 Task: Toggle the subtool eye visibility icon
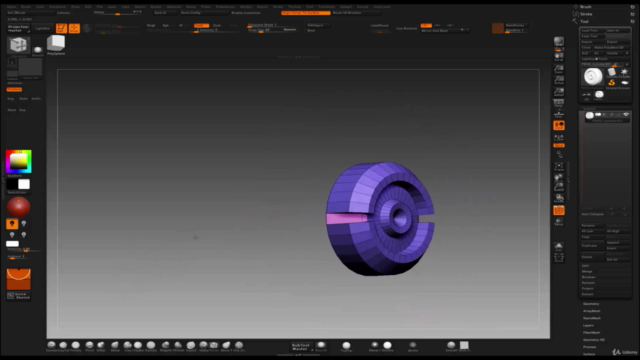626,115
